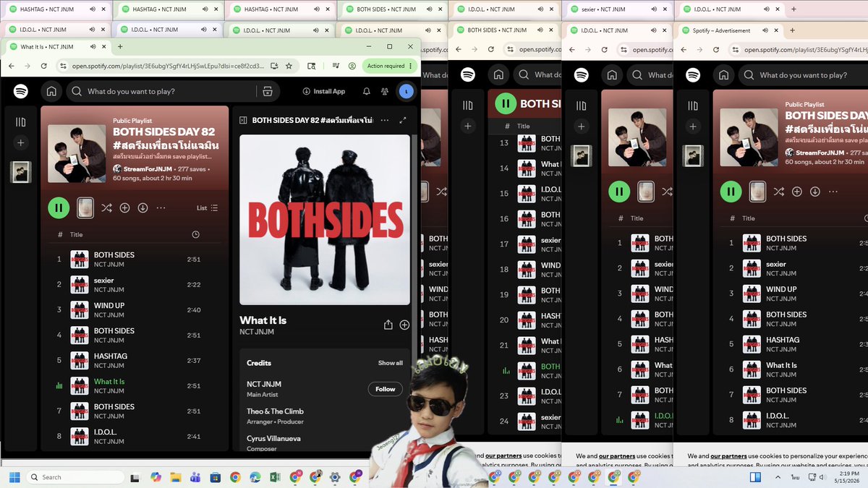The width and height of the screenshot is (868, 488).
Task: Bookmark this page with the star icon
Action: tap(289, 65)
